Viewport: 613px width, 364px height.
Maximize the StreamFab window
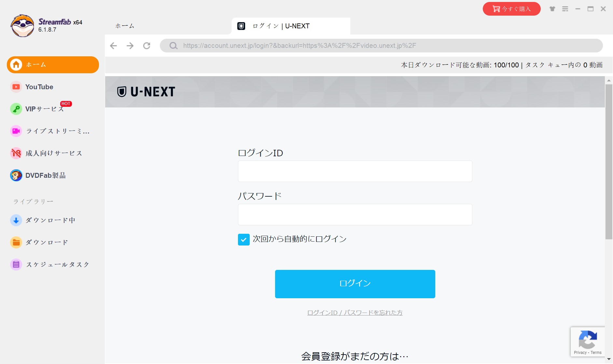(x=591, y=9)
